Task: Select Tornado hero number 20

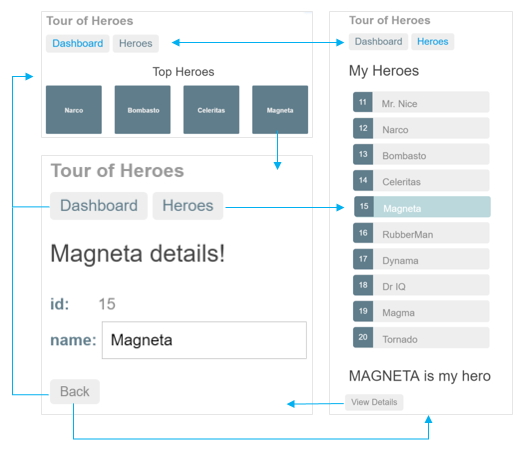Action: (421, 337)
